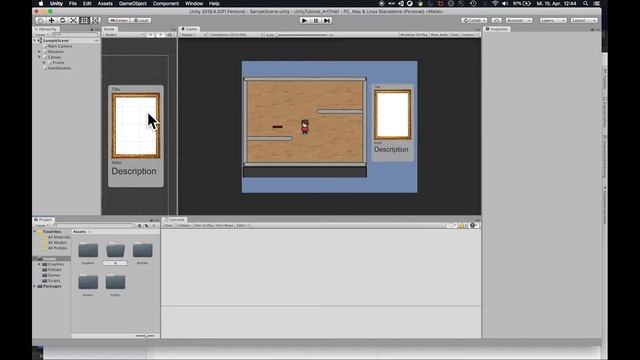640x360 pixels.
Task: Select the Frame object in Hierarchy
Action: tap(58, 62)
